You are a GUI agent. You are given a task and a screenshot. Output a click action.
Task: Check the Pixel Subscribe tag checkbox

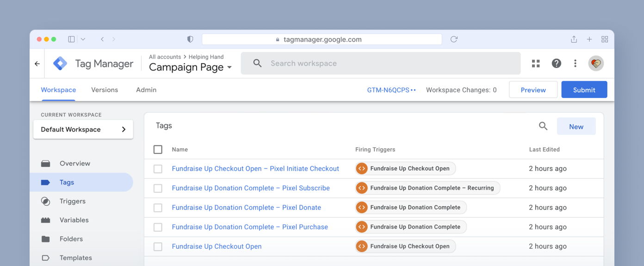[158, 188]
